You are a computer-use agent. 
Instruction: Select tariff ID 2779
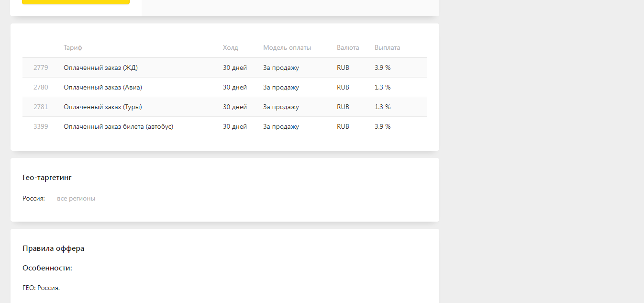click(x=41, y=68)
